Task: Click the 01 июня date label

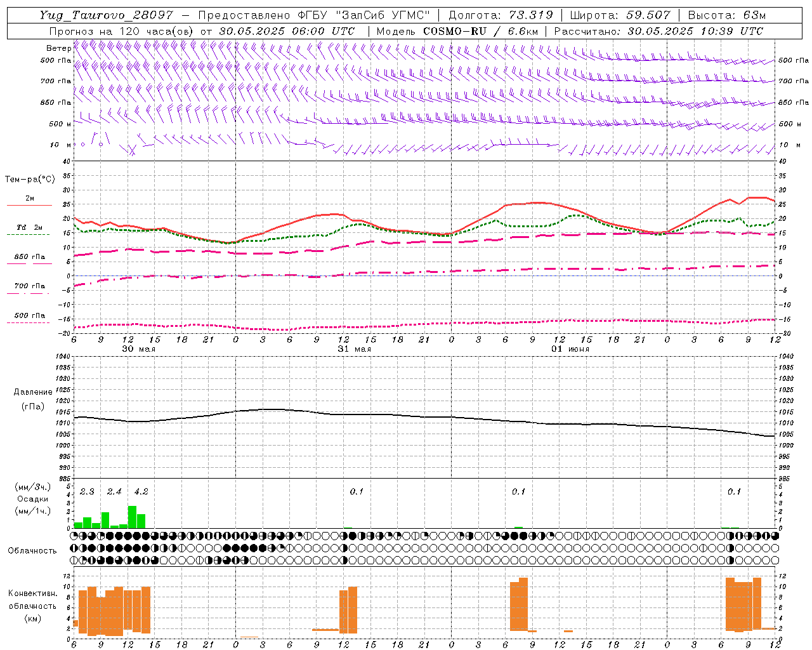Action: (570, 349)
